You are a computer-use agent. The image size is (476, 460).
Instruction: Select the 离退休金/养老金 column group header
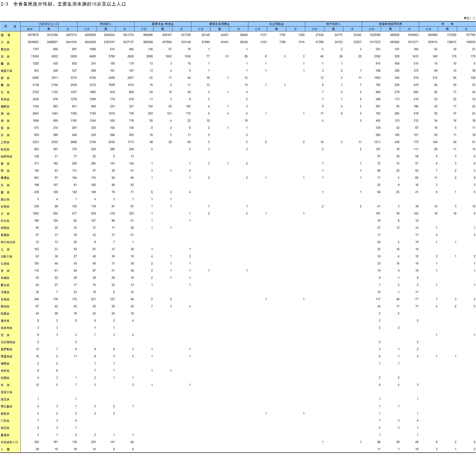(163, 24)
